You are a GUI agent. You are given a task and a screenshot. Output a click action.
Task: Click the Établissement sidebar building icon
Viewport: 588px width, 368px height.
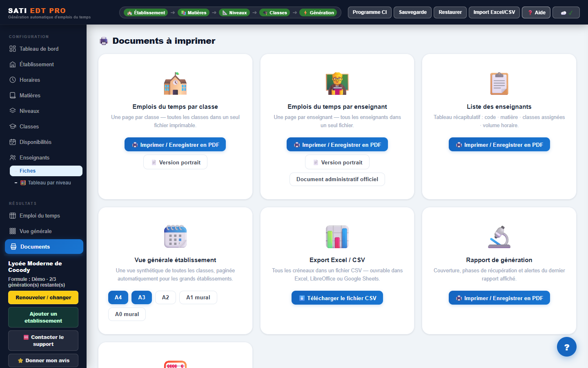point(13,64)
